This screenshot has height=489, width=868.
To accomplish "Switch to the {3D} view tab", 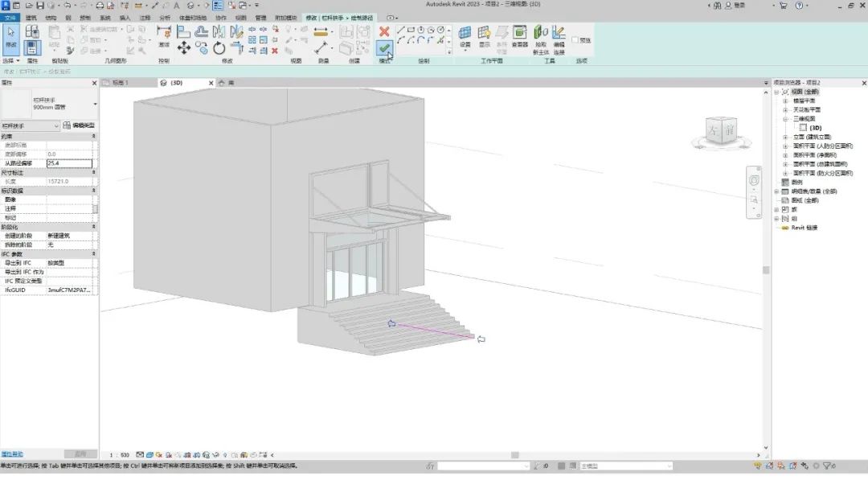I will [177, 83].
